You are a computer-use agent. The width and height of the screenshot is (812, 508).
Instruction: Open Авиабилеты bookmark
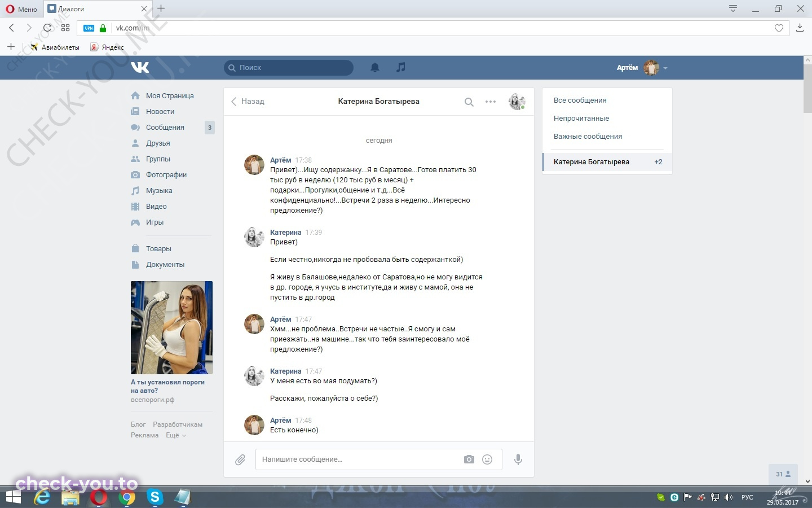(55, 47)
